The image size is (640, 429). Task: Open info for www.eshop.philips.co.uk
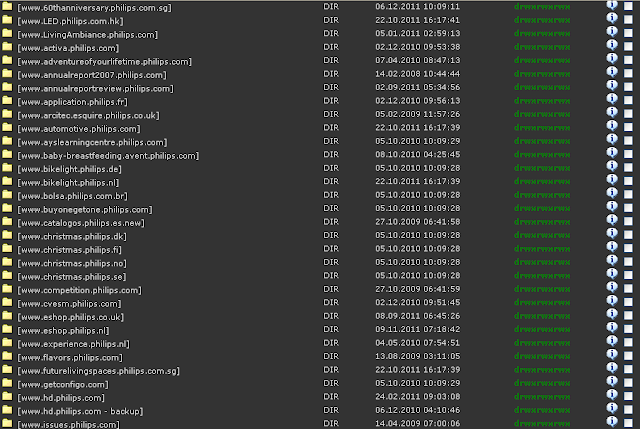pos(611,314)
